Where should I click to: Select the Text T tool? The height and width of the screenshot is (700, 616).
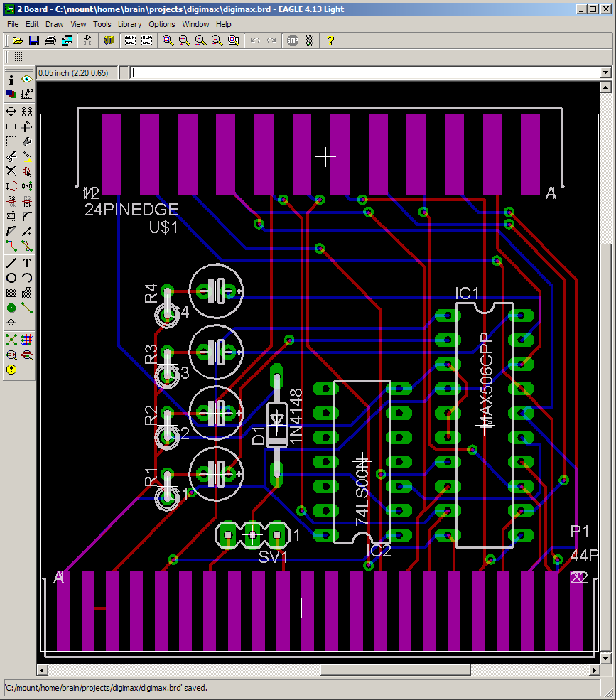[x=27, y=263]
